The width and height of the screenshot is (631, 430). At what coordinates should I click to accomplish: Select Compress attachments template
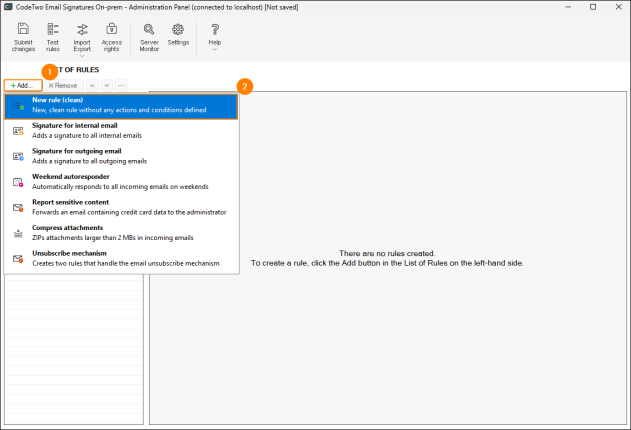coord(121,232)
